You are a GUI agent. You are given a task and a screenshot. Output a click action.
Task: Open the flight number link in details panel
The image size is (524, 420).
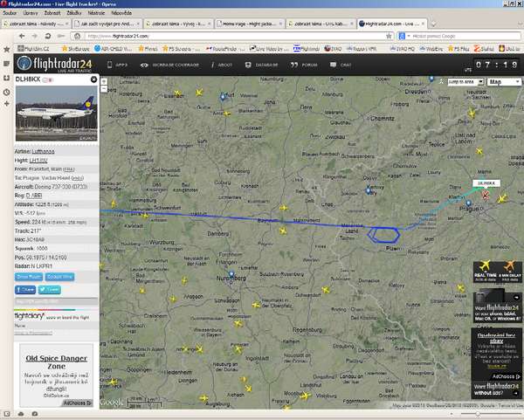coord(38,161)
